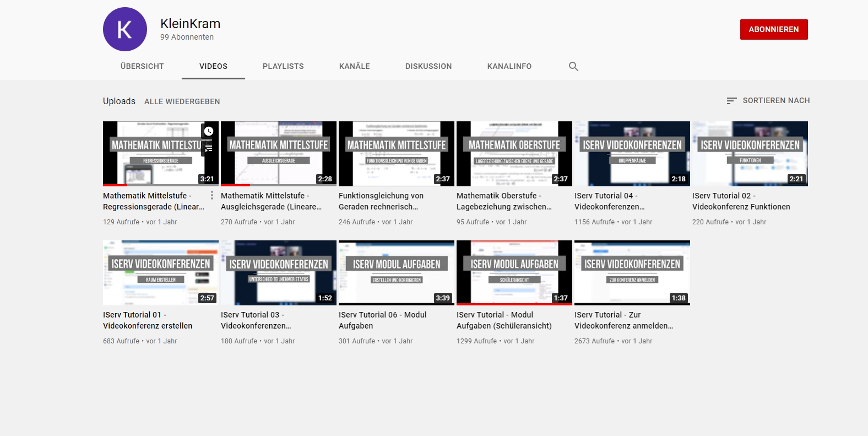Select the Videos tab

coord(213,66)
